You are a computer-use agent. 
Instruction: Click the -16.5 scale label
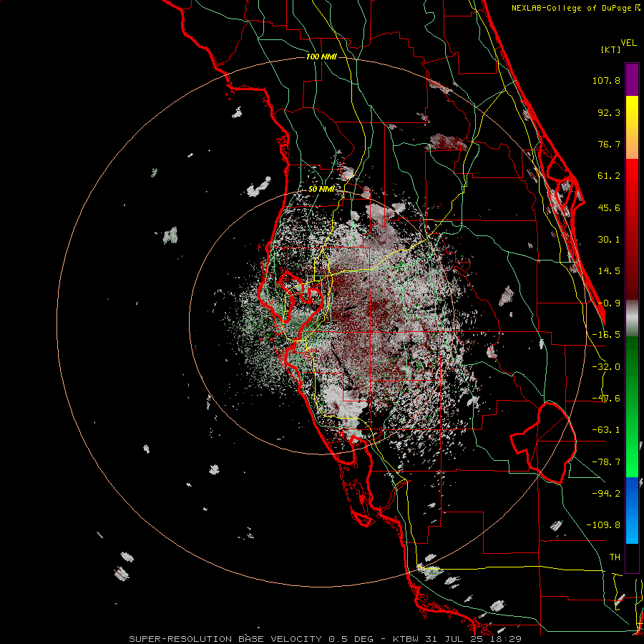click(606, 335)
